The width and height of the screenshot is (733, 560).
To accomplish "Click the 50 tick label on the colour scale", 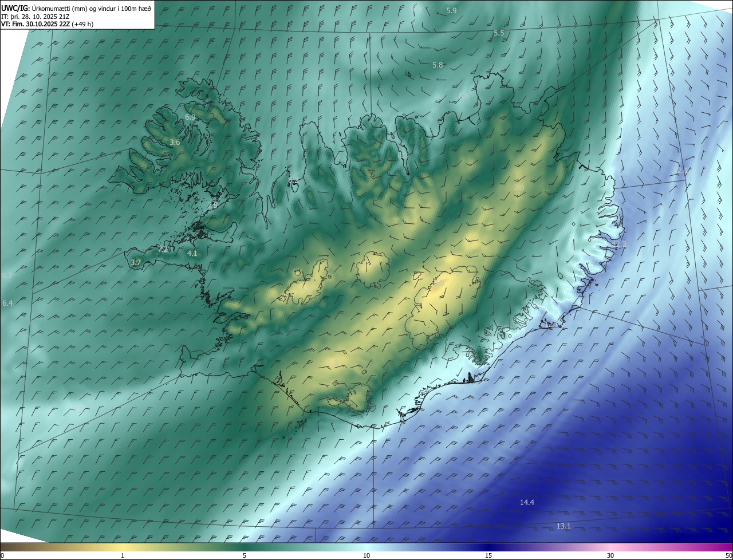I will [728, 555].
